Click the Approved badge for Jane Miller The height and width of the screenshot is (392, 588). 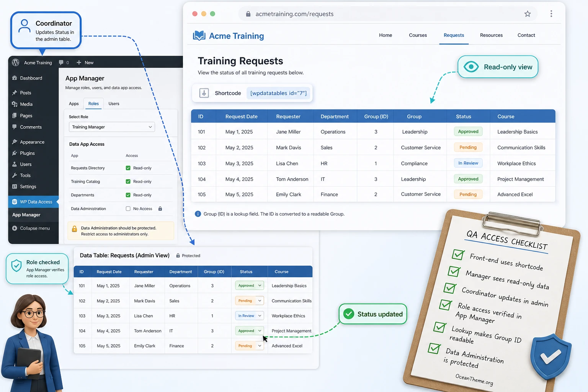tap(468, 131)
